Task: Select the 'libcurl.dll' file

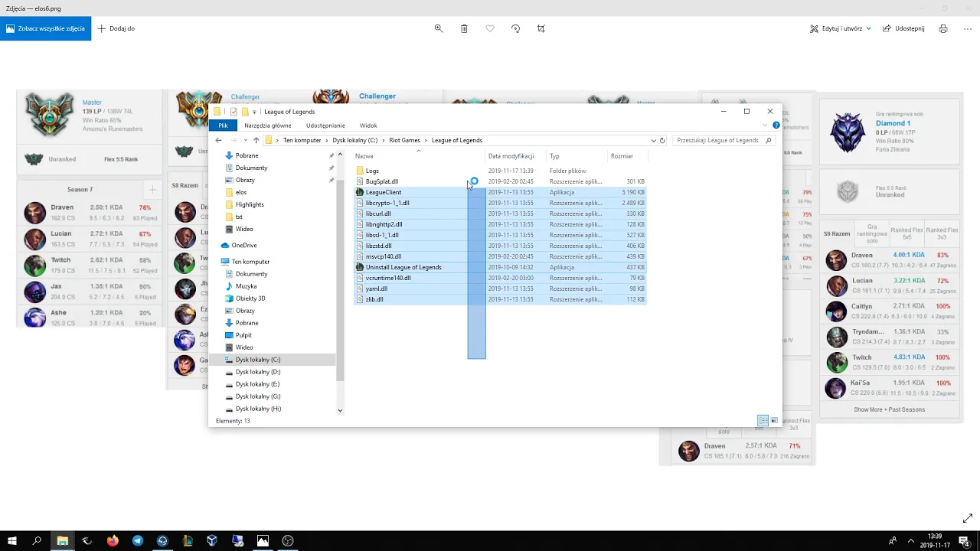Action: click(378, 214)
